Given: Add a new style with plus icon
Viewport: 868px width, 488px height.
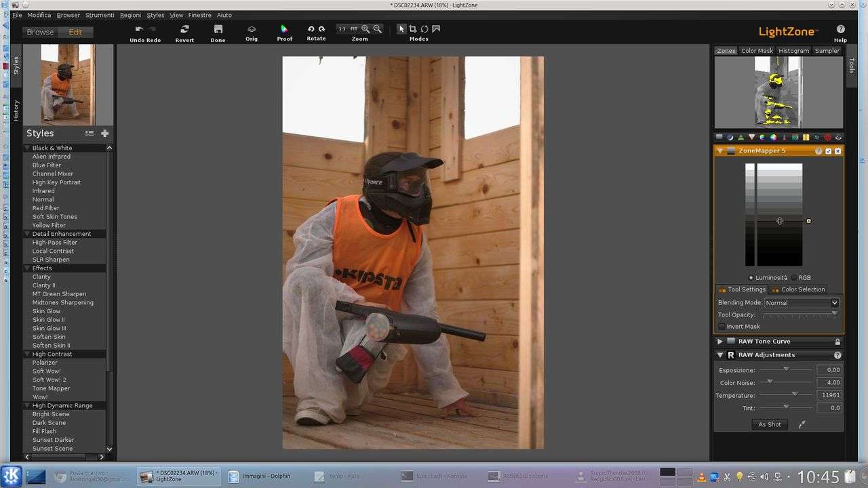Looking at the screenshot, I should click(x=104, y=134).
